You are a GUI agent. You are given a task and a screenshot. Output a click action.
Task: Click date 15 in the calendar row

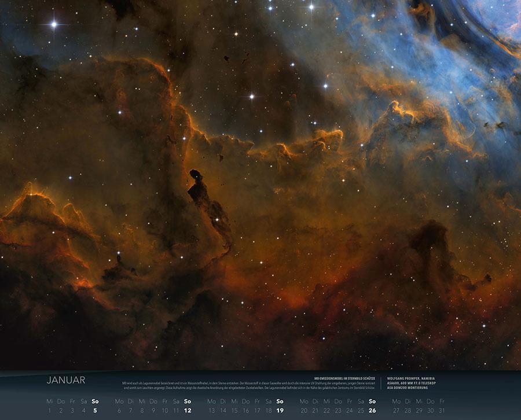point(234,410)
